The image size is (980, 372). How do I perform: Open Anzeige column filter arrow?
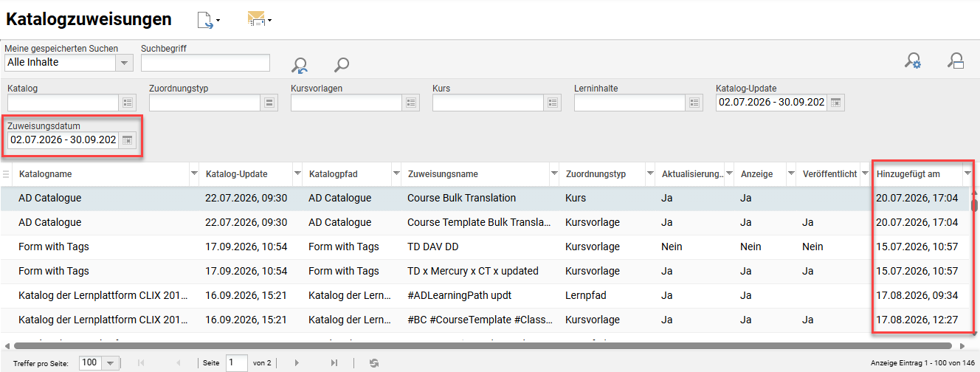tap(792, 174)
